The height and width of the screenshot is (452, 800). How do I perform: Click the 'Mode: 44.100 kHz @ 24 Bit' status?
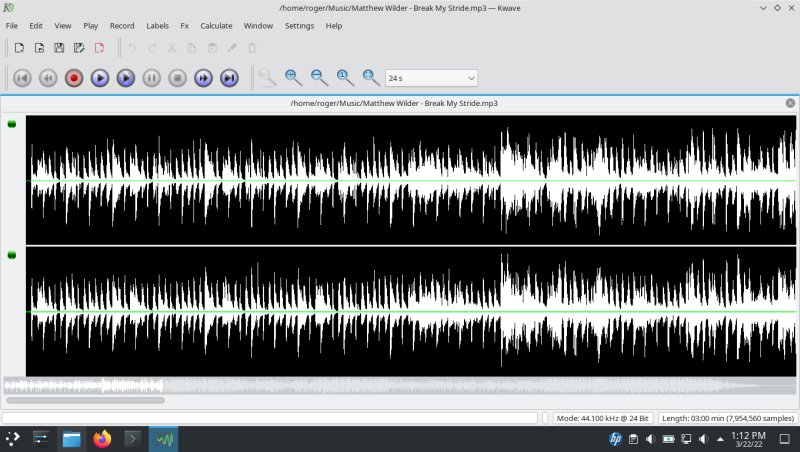(602, 418)
